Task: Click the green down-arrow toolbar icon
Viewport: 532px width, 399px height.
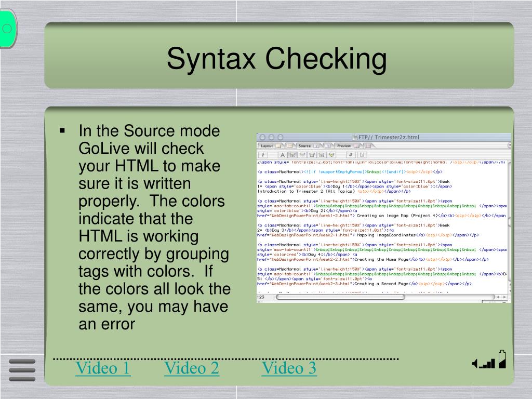Action: pos(331,155)
